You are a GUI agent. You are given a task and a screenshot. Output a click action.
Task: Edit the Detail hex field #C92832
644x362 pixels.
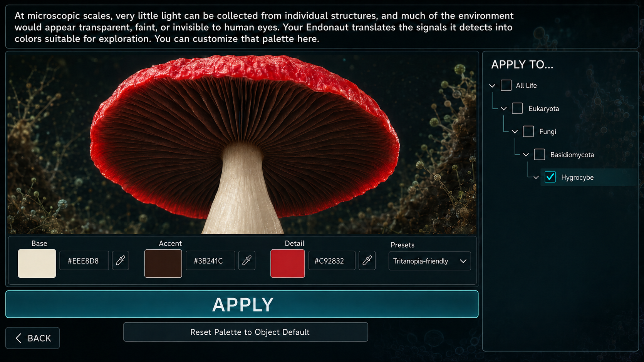pos(332,260)
